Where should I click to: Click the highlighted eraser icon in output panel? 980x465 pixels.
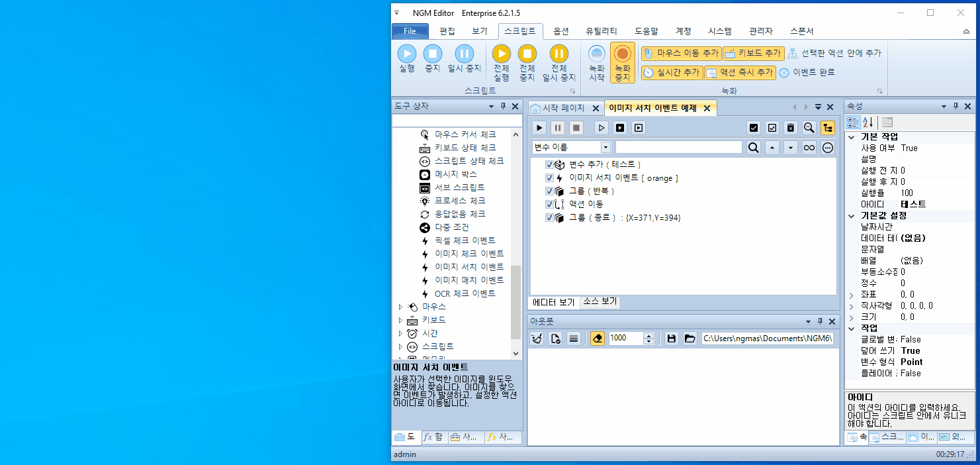(598, 338)
